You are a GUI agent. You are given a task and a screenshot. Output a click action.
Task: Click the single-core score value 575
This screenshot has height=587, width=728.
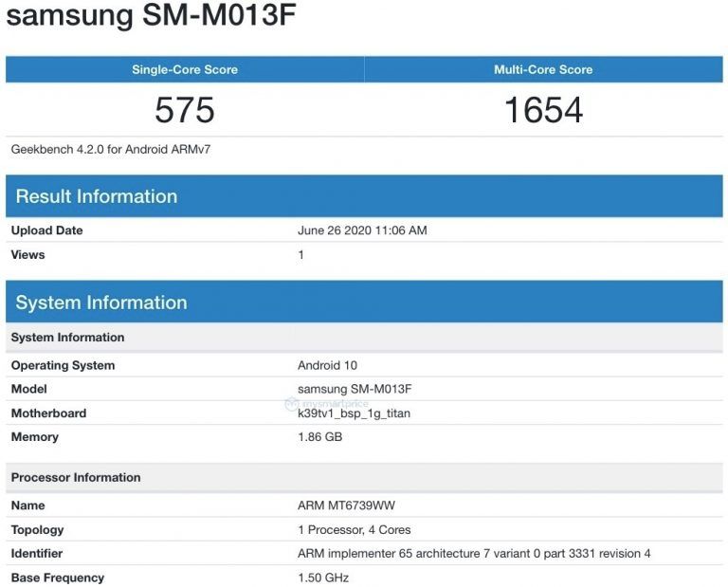185,110
